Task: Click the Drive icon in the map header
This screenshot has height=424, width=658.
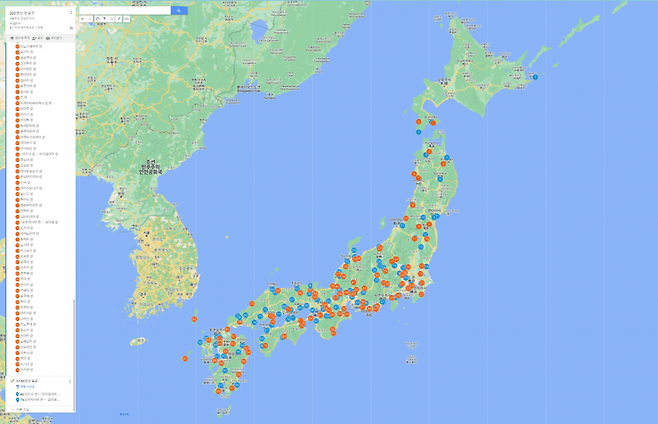Action: (x=71, y=28)
